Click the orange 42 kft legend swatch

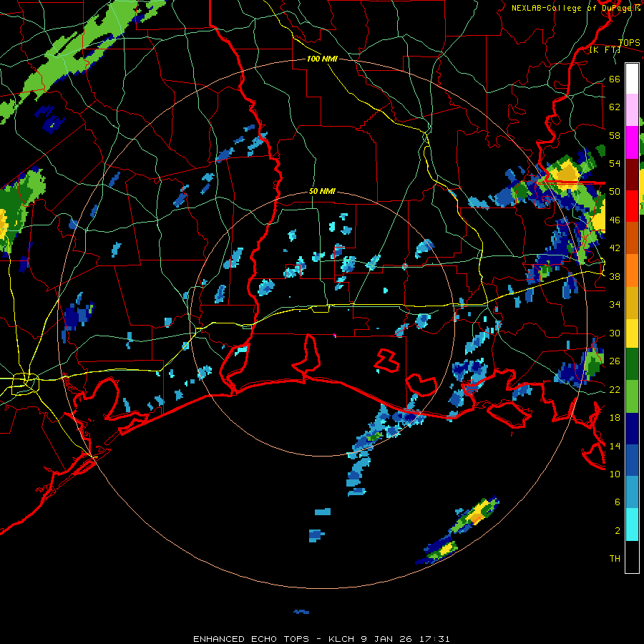tap(632, 270)
